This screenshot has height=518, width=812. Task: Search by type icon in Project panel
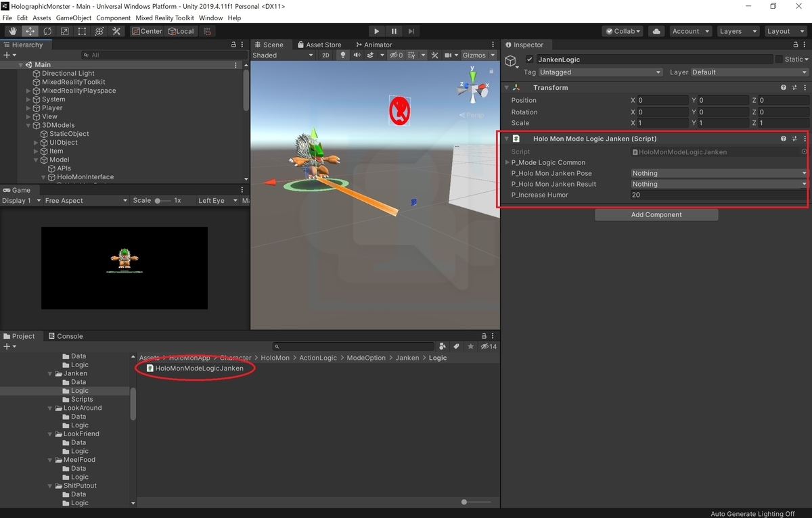[443, 346]
